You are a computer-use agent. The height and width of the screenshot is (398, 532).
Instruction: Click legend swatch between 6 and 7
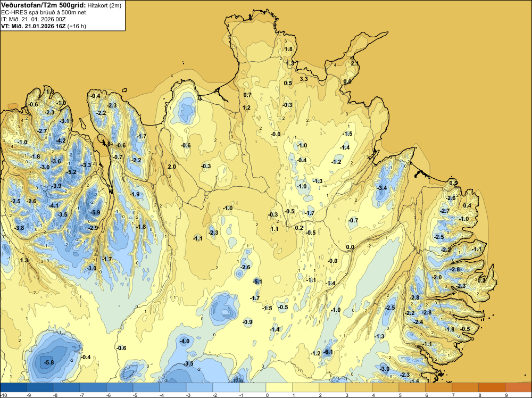coord(439,387)
